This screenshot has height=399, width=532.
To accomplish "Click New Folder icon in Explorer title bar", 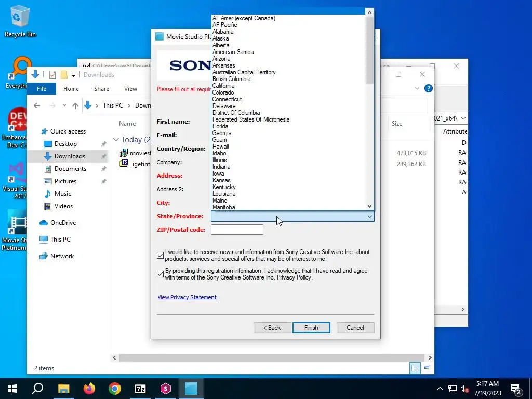I will [x=64, y=75].
